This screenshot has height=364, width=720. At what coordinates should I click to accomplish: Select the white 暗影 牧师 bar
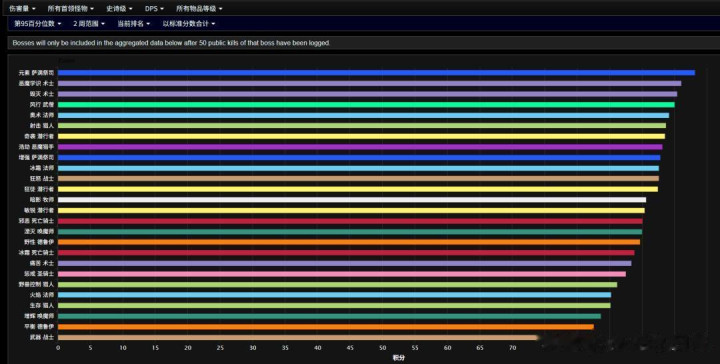(352, 200)
